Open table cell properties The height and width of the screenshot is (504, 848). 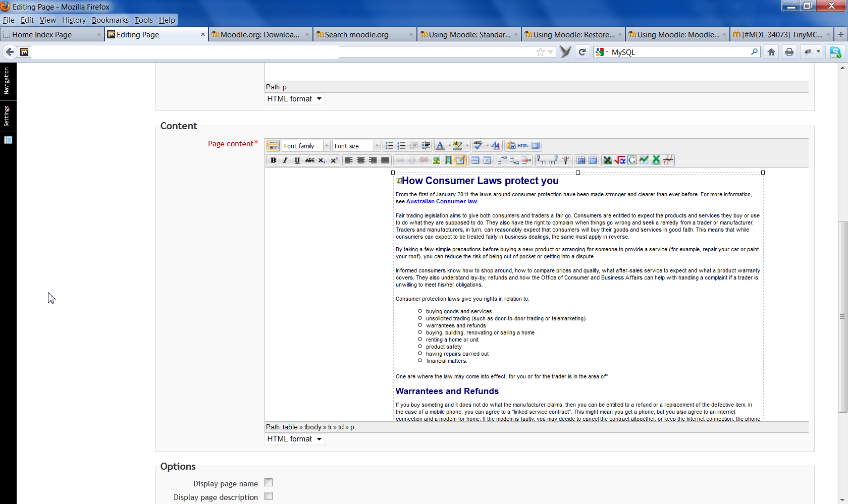(x=487, y=160)
